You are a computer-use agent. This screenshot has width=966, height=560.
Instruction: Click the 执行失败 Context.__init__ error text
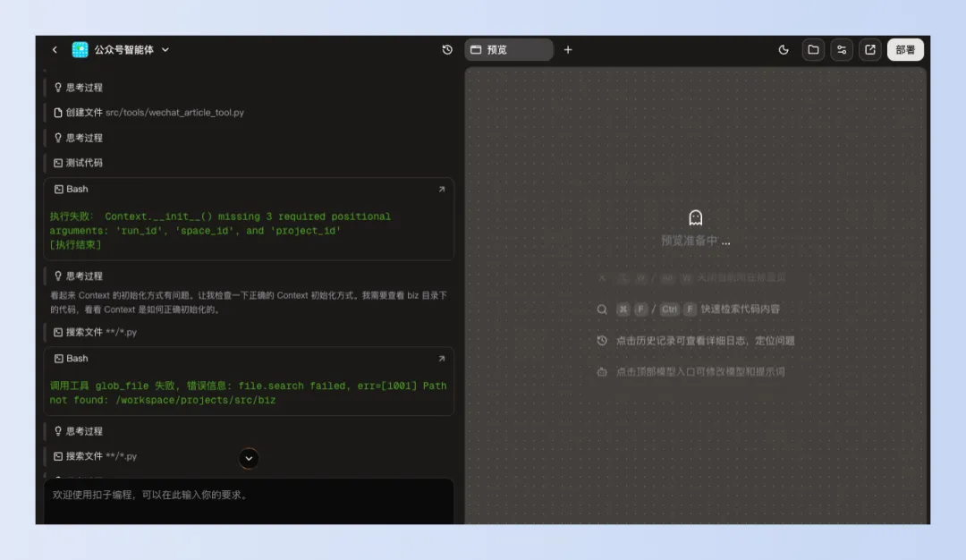pos(221,224)
